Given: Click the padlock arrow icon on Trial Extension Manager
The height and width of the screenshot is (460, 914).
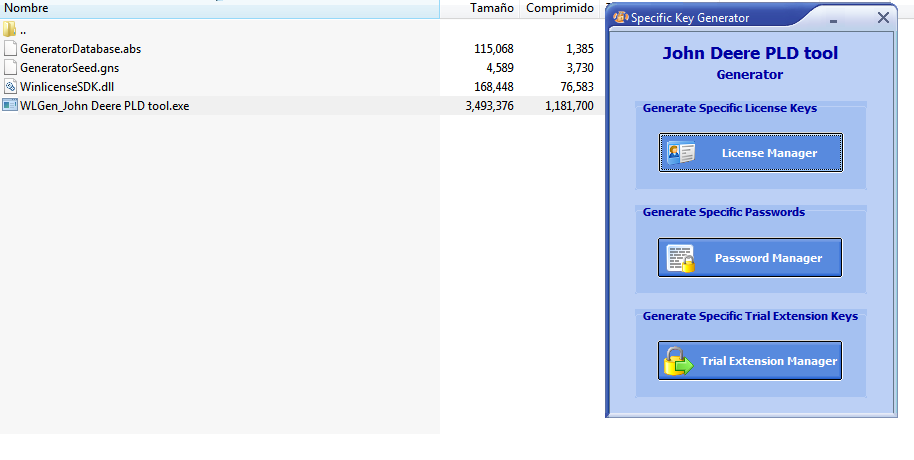Looking at the screenshot, I should (x=679, y=361).
